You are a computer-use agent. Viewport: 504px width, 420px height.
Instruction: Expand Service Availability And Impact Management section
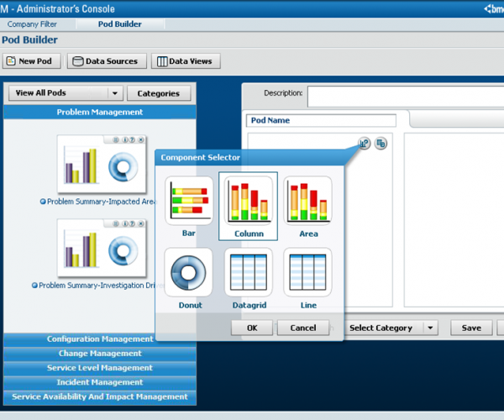point(100,396)
